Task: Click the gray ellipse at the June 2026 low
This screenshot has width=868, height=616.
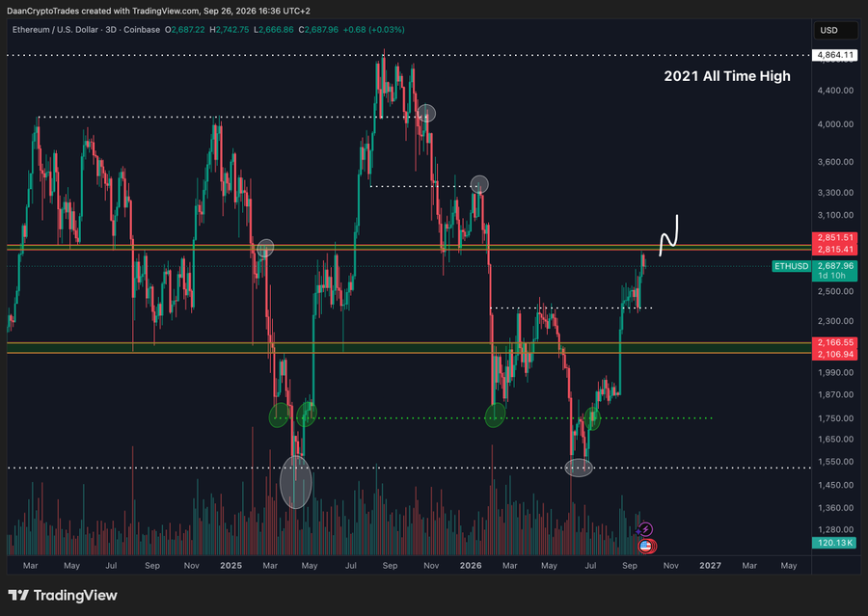Action: pos(579,468)
